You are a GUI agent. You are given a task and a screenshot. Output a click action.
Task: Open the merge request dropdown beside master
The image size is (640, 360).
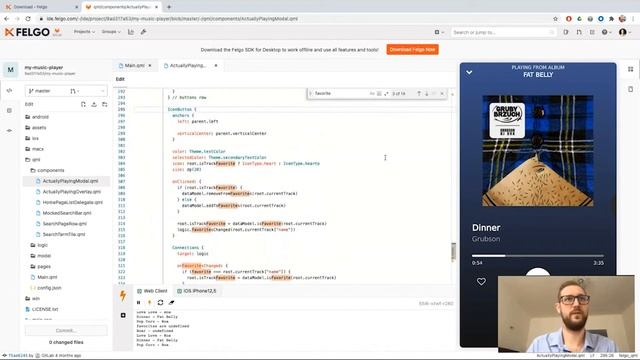(x=75, y=91)
